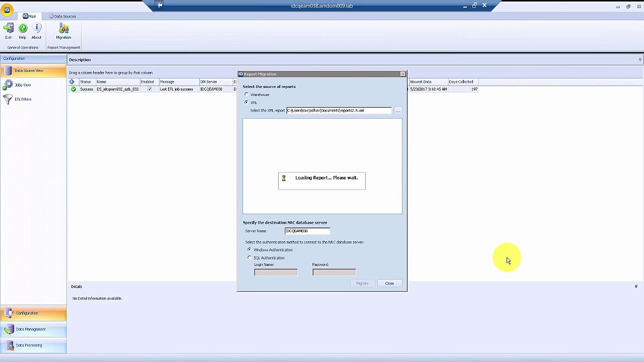Switch to the Data Sources ribbon tab
Screen dimensions: 644x362
[x=62, y=16]
